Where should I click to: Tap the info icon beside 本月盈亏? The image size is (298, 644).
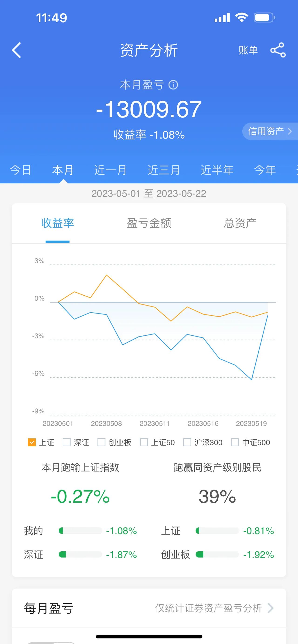click(173, 85)
